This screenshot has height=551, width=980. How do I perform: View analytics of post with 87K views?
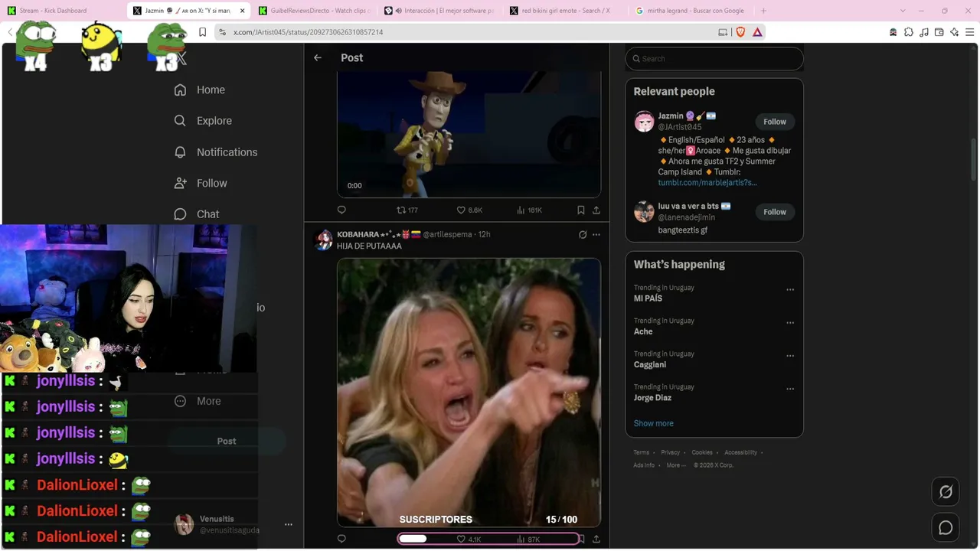point(528,539)
